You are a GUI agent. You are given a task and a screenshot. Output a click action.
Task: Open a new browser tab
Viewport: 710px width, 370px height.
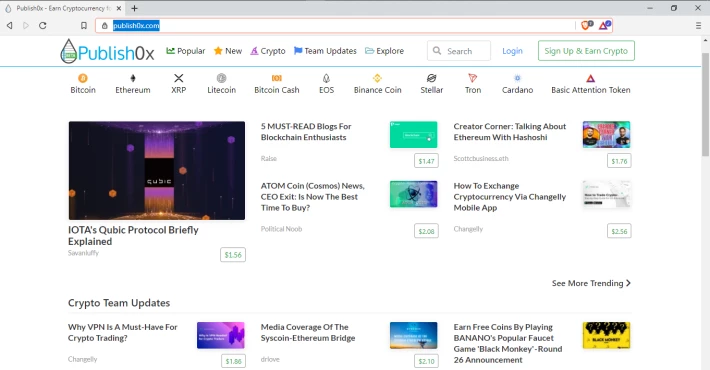(x=134, y=8)
